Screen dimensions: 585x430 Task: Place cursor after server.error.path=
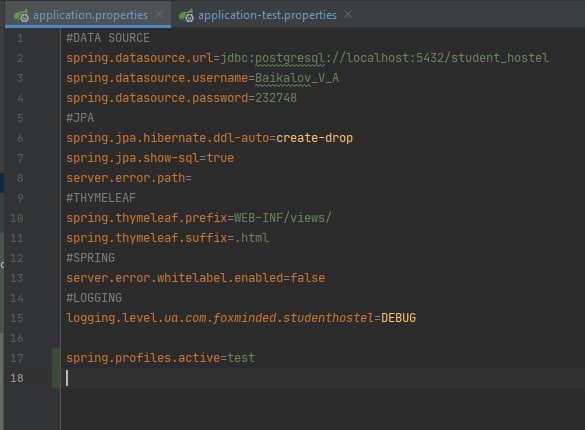(x=193, y=178)
